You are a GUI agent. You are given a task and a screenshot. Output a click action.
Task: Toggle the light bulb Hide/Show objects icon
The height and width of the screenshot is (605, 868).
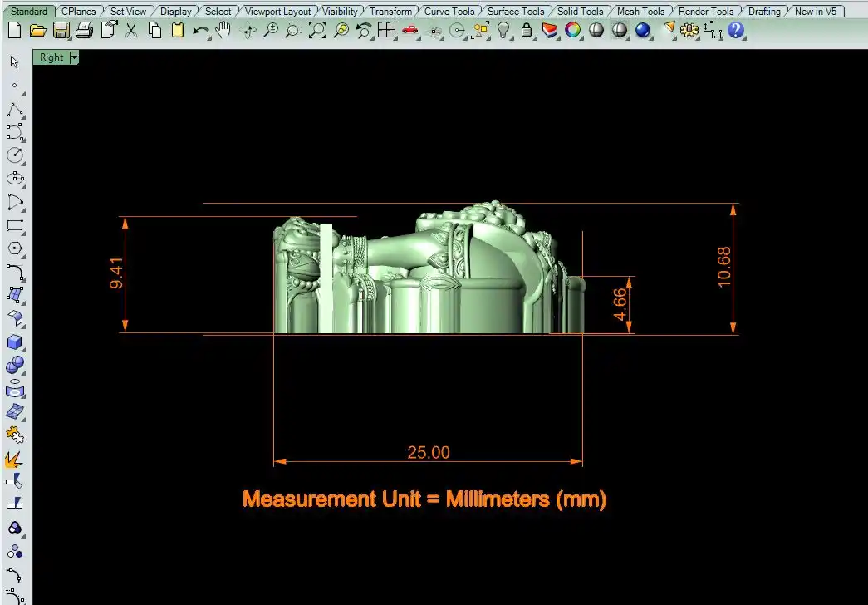click(503, 31)
